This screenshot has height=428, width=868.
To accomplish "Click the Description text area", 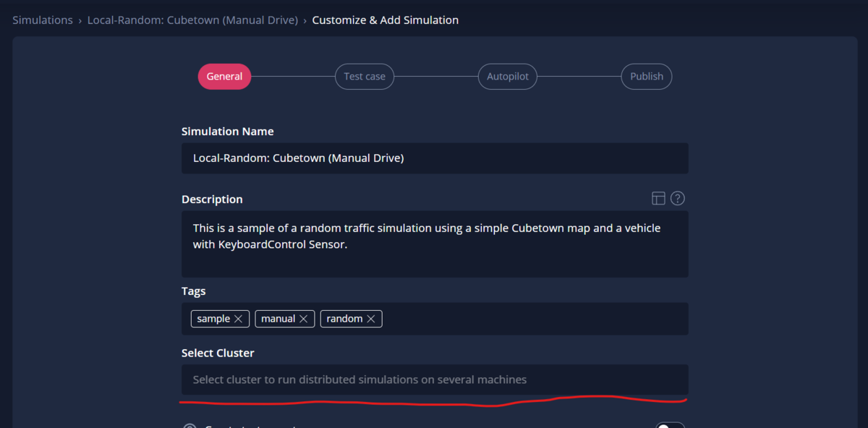I will click(x=435, y=244).
